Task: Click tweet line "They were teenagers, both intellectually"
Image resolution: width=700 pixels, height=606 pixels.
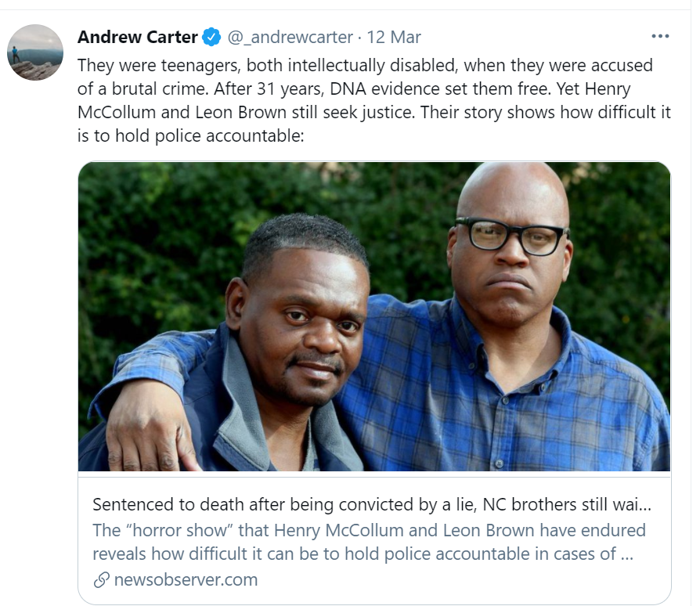Action: click(365, 66)
